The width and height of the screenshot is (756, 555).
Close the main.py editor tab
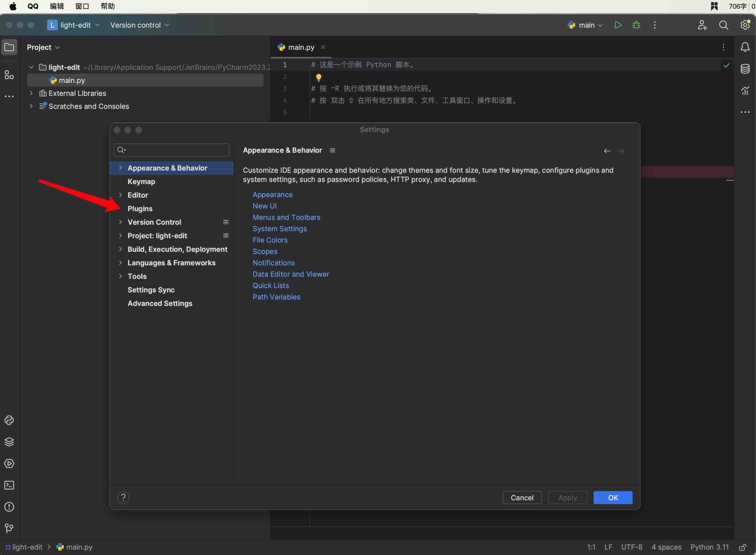323,47
